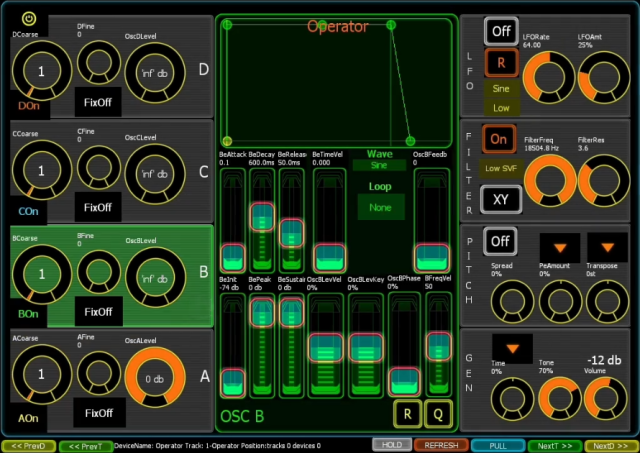The image size is (640, 453).
Task: Click the CCoarse knob
Action: pyautogui.click(x=41, y=170)
